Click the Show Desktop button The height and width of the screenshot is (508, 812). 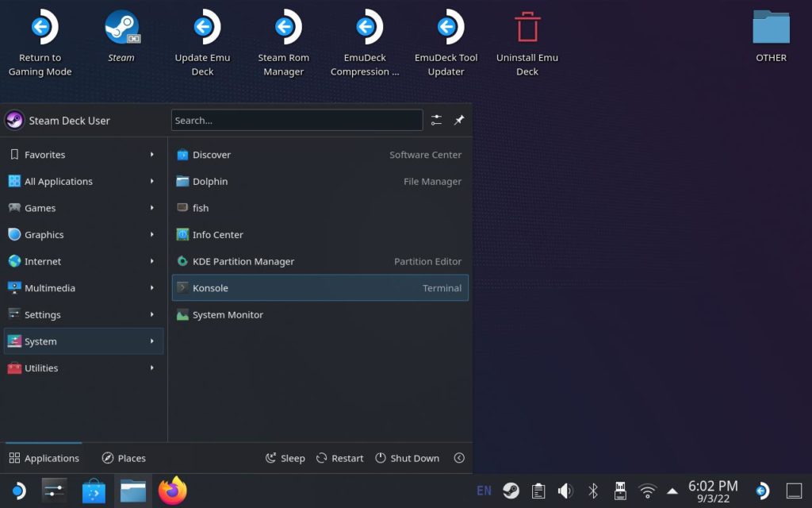click(x=795, y=491)
